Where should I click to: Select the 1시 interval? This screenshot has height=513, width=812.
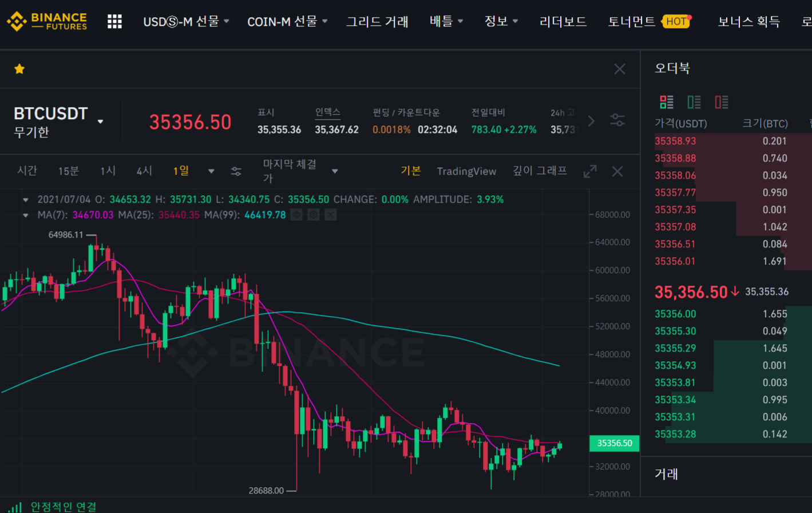click(108, 171)
